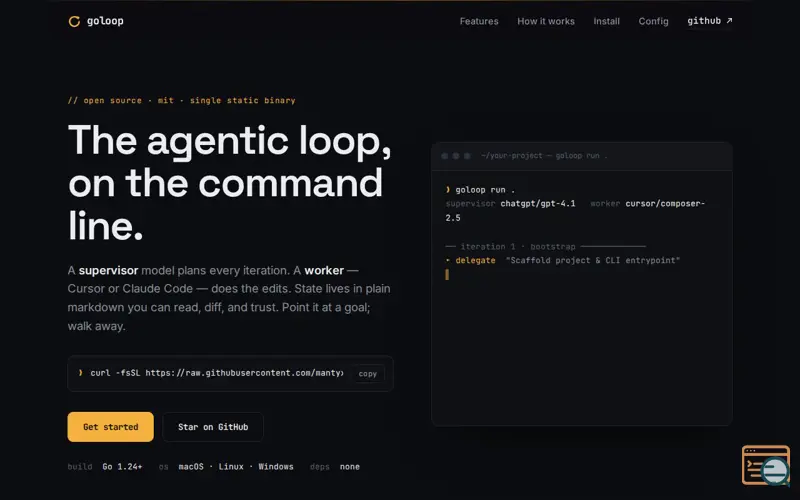Click the prompt chevron before curl command
Viewport: 800px width, 500px height.
click(x=80, y=373)
